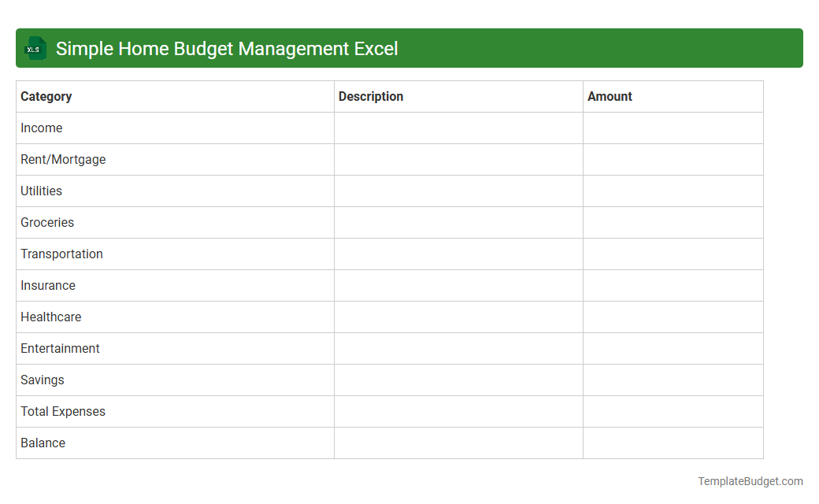Select the Healthcare category cell
Image resolution: width=819 pixels, height=504 pixels.
click(x=50, y=317)
